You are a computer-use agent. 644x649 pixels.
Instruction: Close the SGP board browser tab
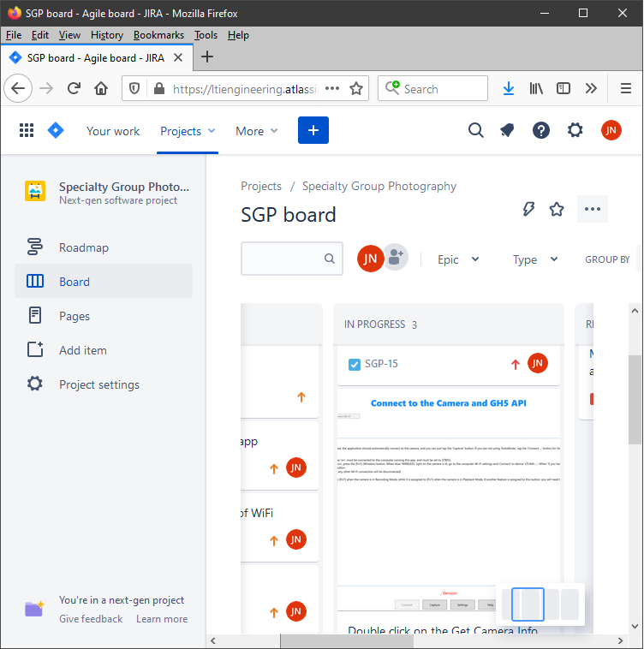click(178, 57)
